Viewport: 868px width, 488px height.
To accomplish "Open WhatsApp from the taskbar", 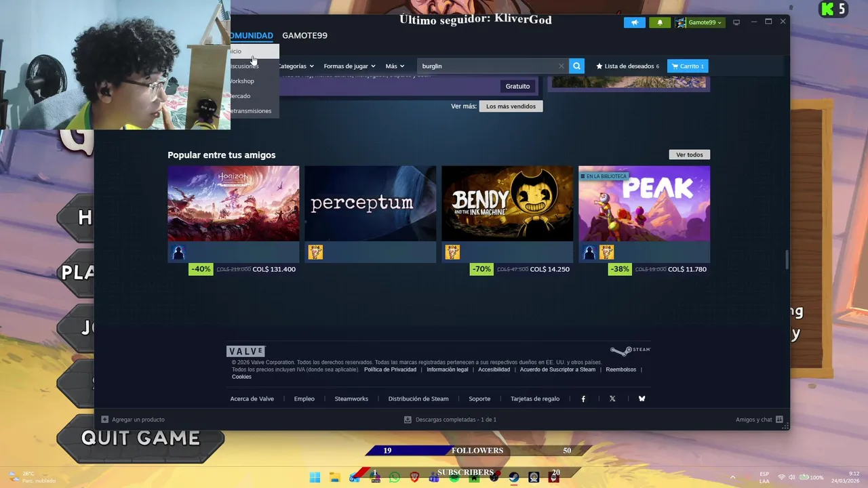I will point(395,477).
